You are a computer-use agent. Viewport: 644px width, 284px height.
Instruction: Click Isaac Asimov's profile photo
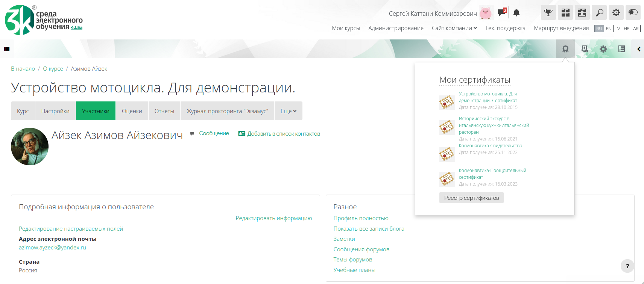(x=30, y=147)
